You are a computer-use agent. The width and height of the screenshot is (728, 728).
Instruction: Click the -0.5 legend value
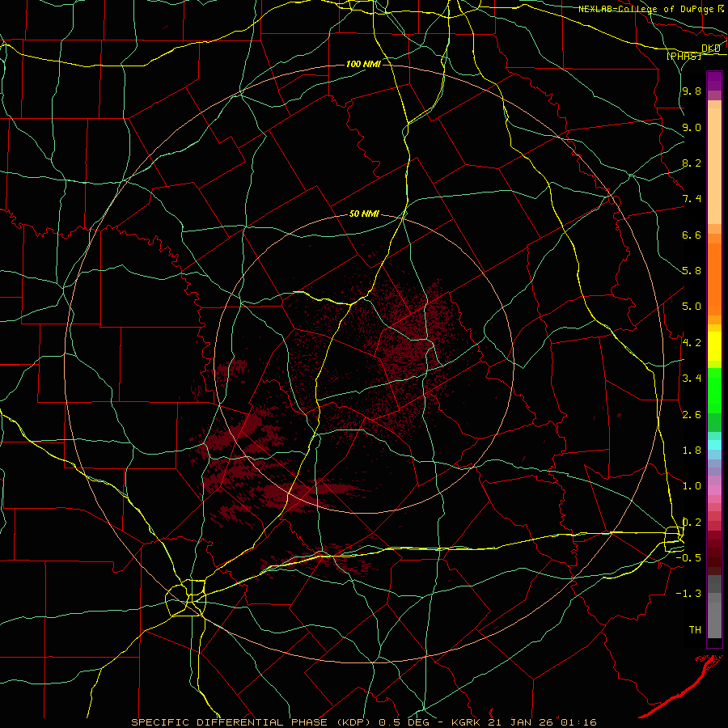(688, 558)
